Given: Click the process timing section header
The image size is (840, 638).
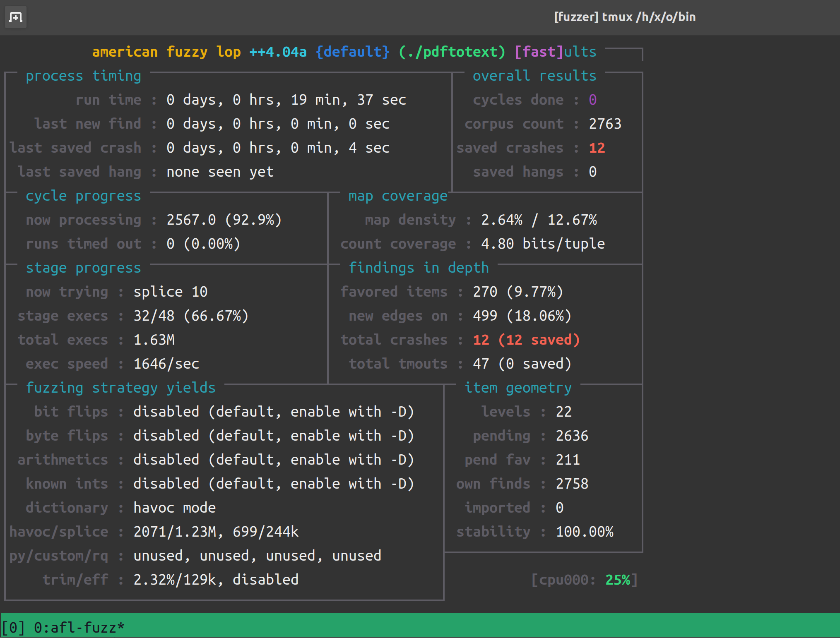Looking at the screenshot, I should [83, 76].
